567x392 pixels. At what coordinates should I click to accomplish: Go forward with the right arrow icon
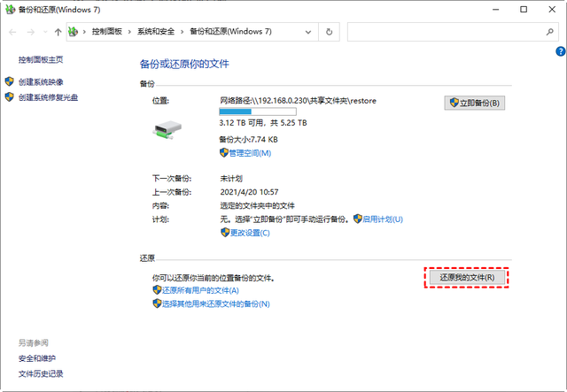tap(31, 32)
